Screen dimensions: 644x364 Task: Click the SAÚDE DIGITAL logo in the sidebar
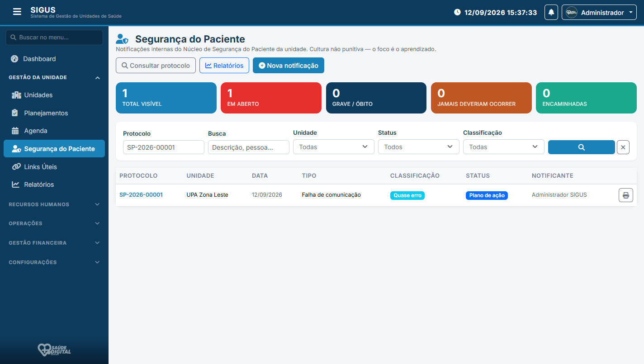[x=54, y=350]
